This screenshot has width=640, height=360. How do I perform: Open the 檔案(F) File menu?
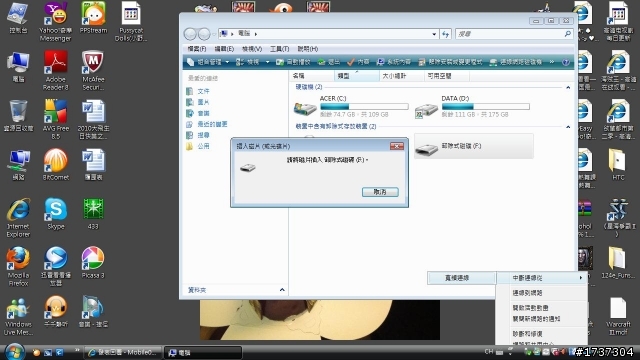click(x=197, y=49)
